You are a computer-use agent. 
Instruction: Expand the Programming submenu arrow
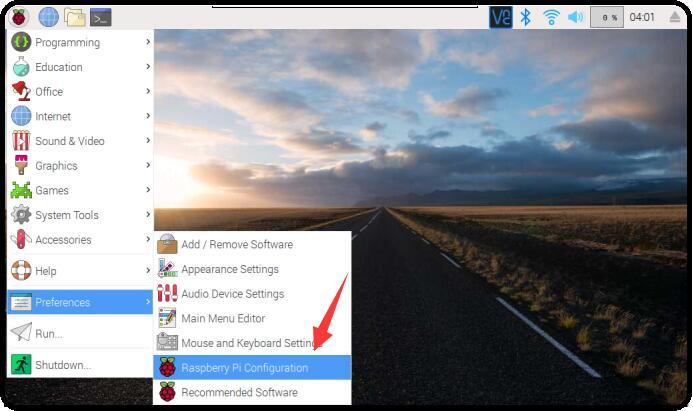148,42
